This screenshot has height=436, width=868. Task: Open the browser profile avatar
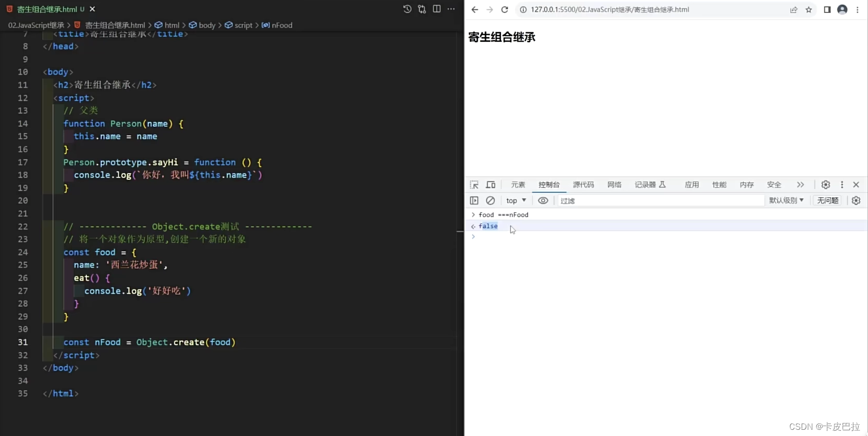[x=843, y=10]
